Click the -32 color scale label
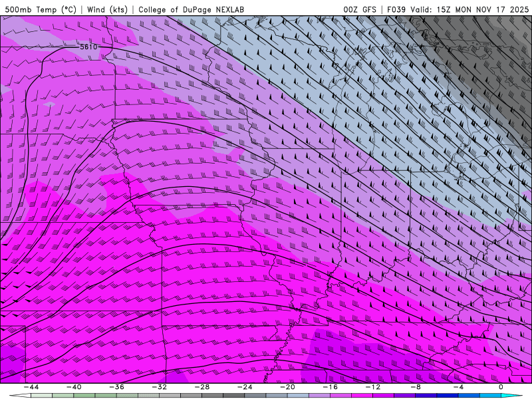532x399 pixels. tap(159, 387)
